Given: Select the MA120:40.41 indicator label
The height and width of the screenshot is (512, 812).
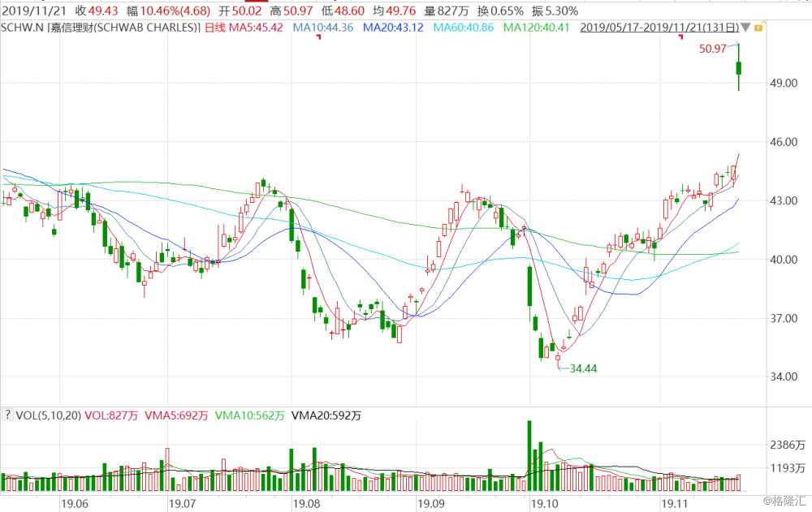Looking at the screenshot, I should [536, 28].
